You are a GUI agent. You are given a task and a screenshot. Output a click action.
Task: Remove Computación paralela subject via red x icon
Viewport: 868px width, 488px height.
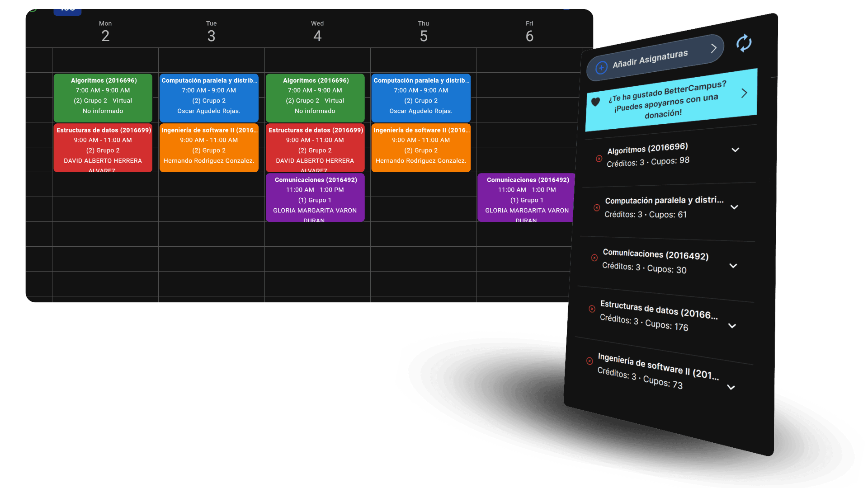[x=597, y=208]
